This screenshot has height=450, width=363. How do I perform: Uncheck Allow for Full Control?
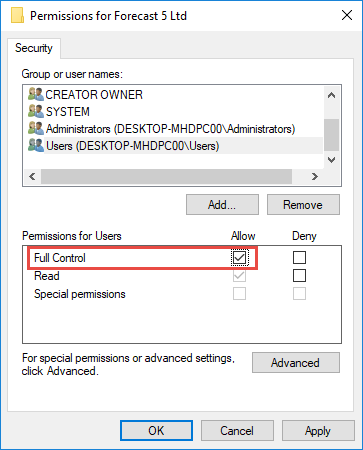(x=239, y=258)
